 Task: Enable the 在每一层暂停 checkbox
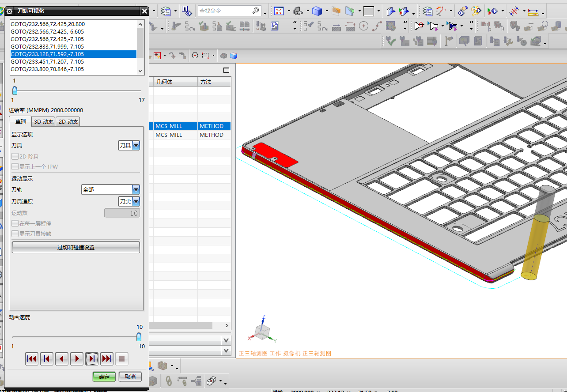15,224
